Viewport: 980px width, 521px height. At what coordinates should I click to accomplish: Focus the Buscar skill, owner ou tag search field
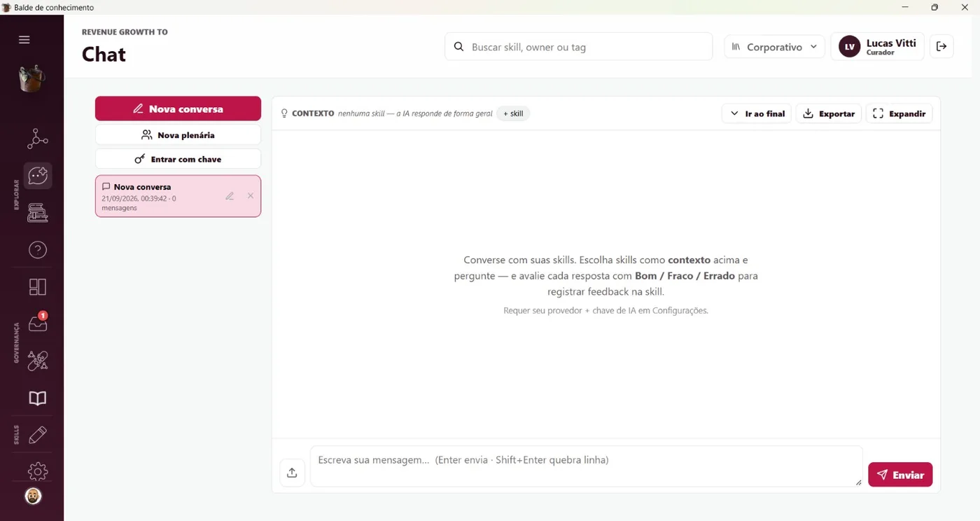(x=578, y=47)
